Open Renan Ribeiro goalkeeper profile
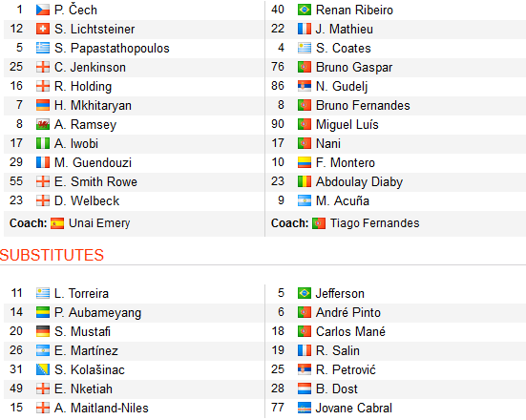The width and height of the screenshot is (526, 420). pyautogui.click(x=354, y=10)
